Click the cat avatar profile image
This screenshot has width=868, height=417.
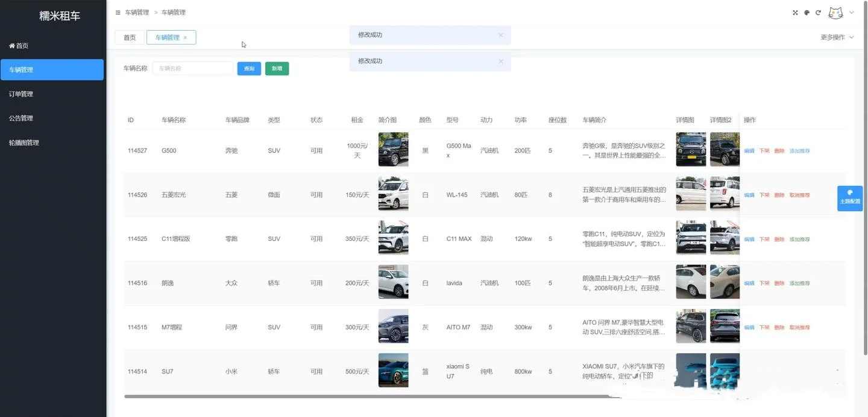(835, 13)
